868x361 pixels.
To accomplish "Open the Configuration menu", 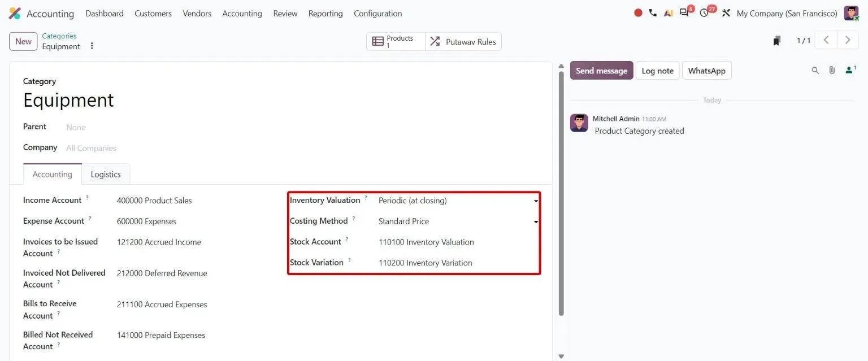I will coord(378,13).
